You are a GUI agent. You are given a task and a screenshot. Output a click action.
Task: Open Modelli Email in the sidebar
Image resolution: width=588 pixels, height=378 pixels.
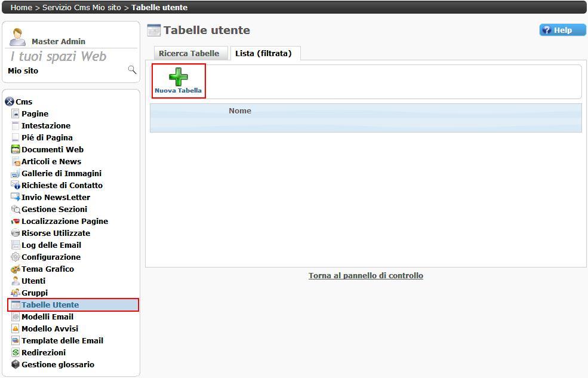pos(48,317)
